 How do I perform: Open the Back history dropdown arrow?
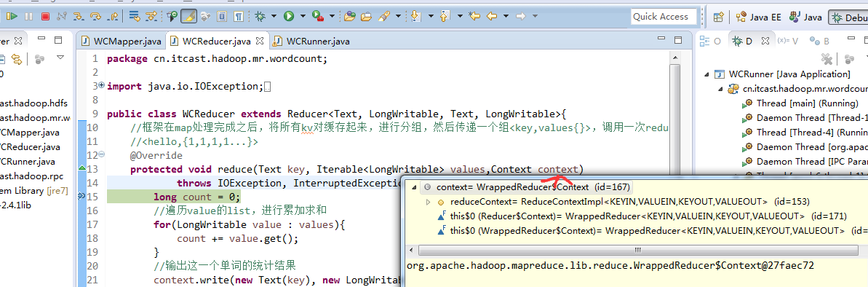tap(506, 17)
